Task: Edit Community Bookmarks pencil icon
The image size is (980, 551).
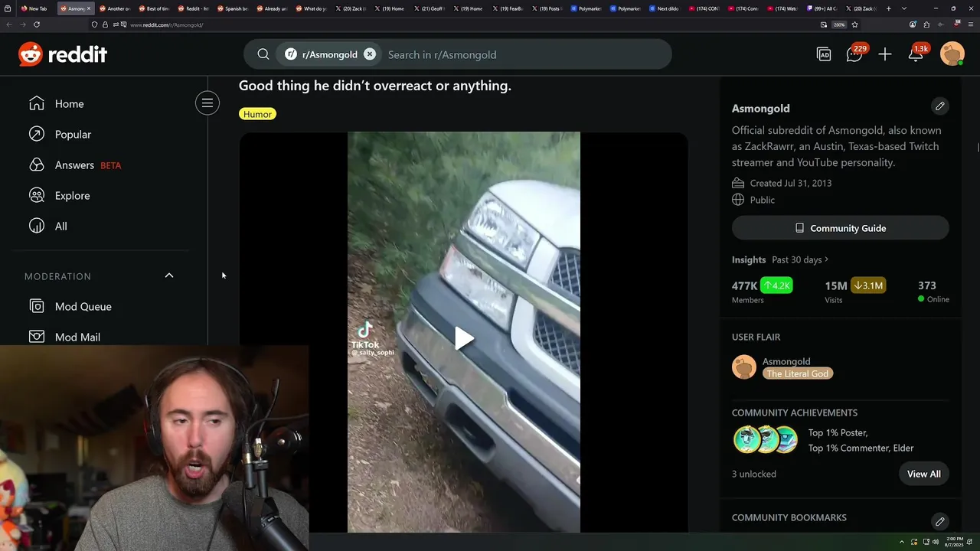Action: point(940,521)
